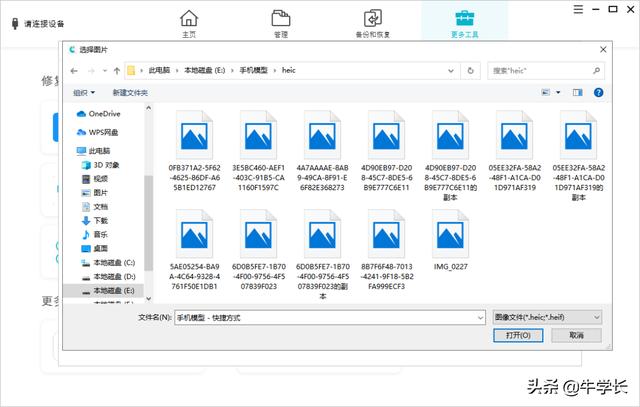Select the IMG_0227 image file
The width and height of the screenshot is (640, 407).
(x=450, y=240)
